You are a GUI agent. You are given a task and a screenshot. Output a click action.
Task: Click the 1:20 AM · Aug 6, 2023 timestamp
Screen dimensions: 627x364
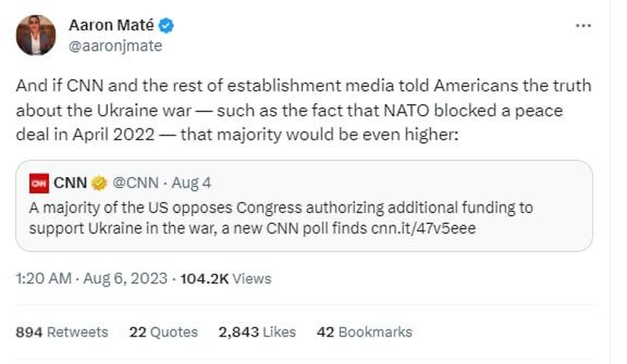90,279
